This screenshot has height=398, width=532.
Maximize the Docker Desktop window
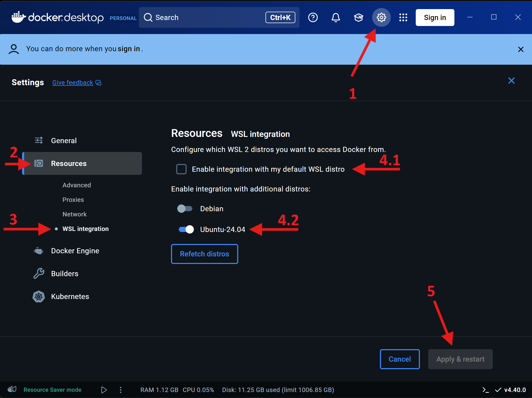[x=494, y=17]
